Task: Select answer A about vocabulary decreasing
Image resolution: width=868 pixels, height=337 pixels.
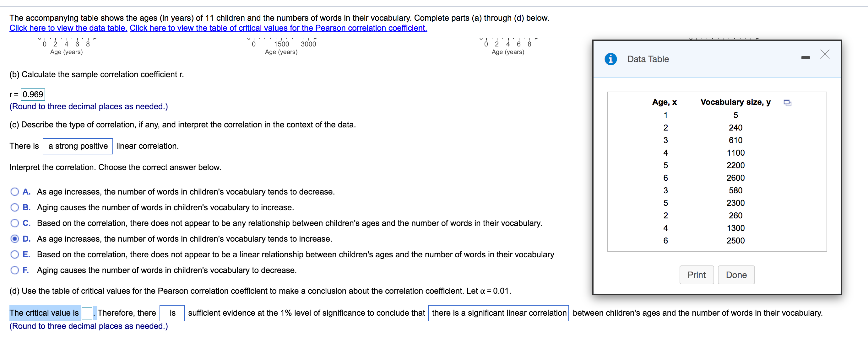Action: tap(14, 191)
